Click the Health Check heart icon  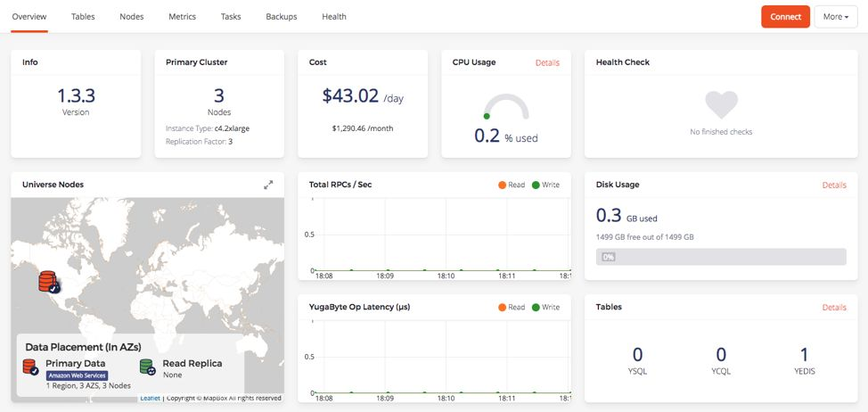click(721, 104)
